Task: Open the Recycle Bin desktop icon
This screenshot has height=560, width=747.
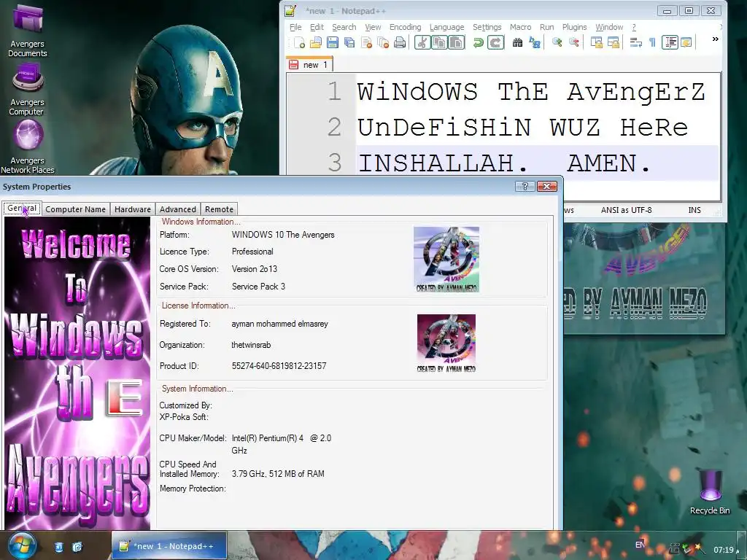Action: click(709, 492)
